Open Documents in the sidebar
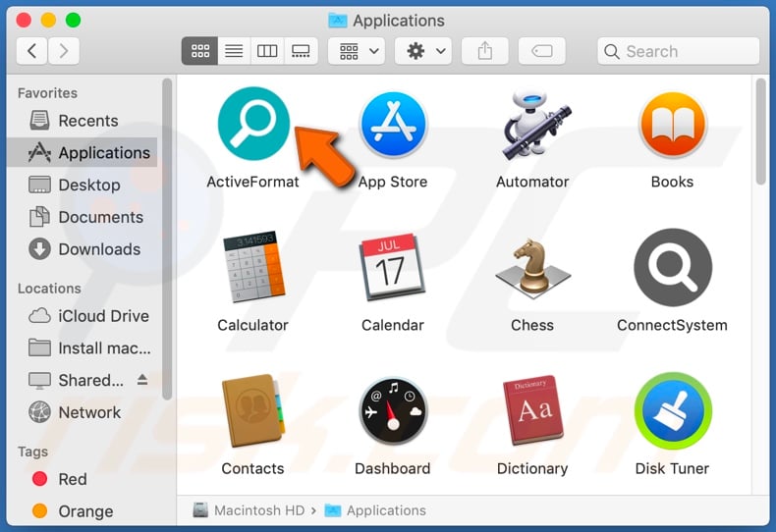Viewport: 776px width, 532px height. coord(83,217)
